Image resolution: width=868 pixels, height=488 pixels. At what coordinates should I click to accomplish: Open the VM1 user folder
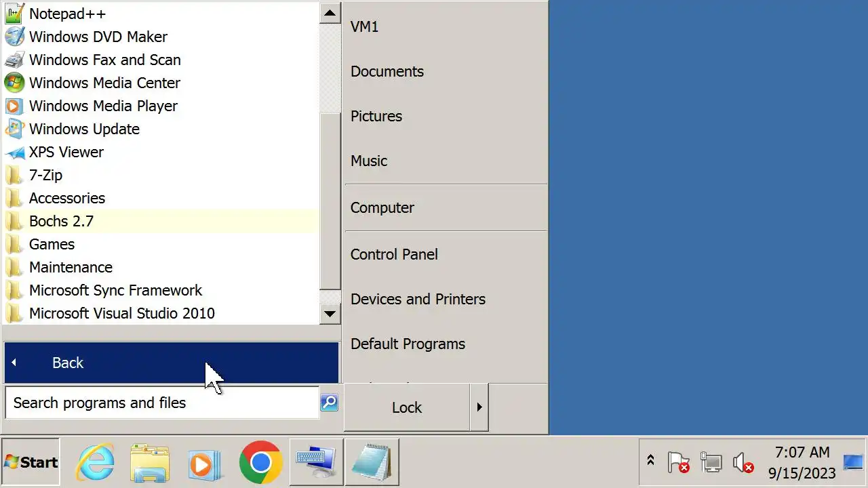[x=446, y=26]
